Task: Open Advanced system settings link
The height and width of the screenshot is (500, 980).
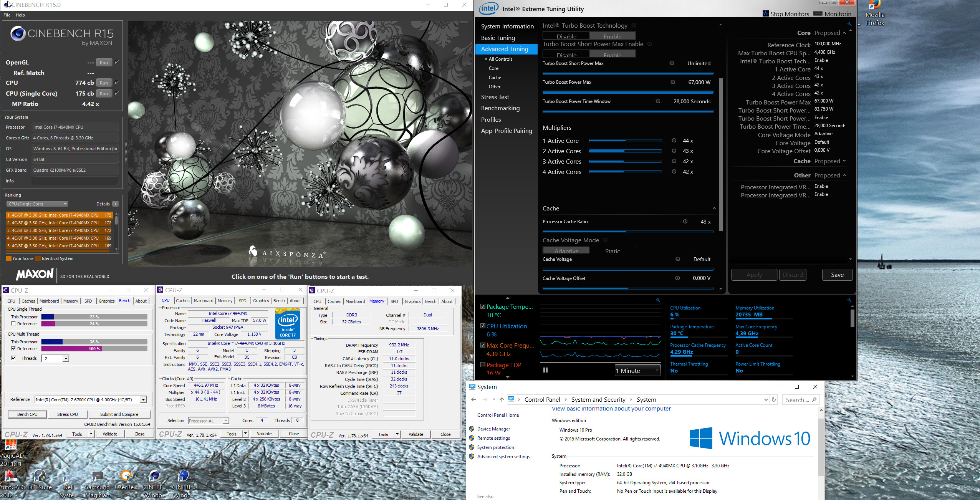Action: click(503, 457)
